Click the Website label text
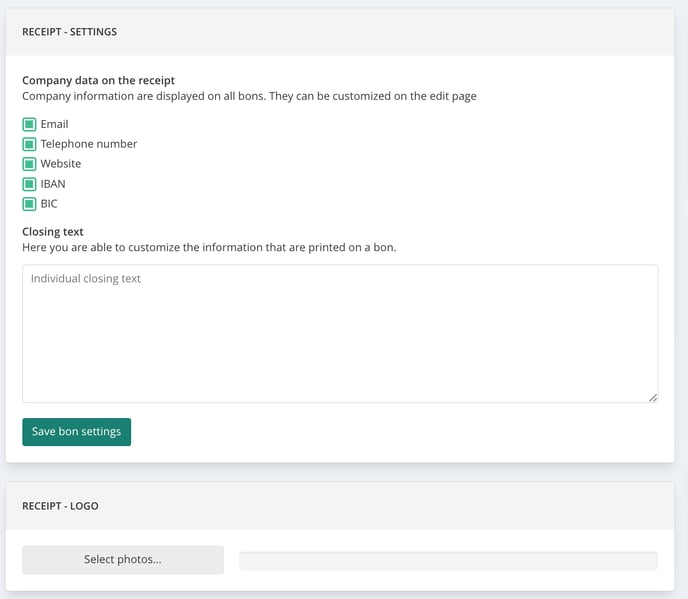This screenshot has height=599, width=688. pos(61,164)
